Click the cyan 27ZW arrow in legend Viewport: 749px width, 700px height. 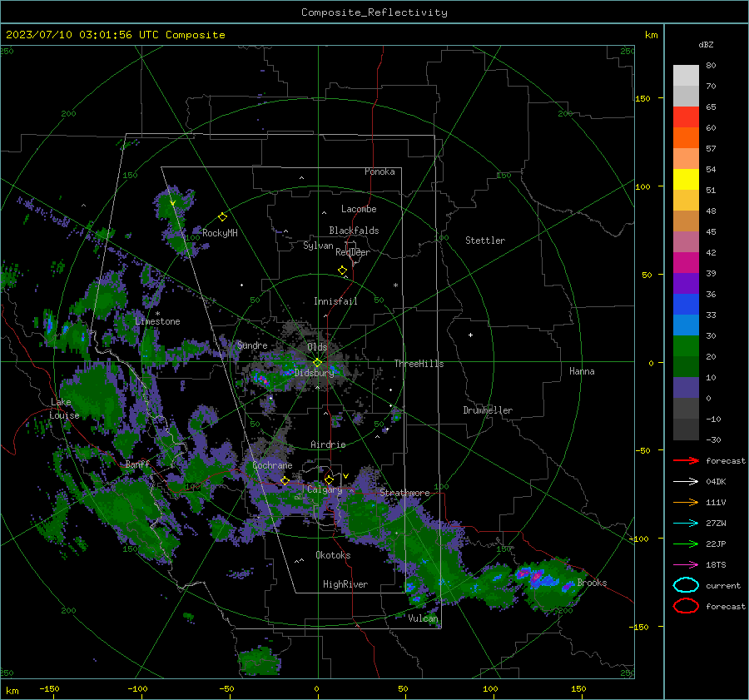686,524
